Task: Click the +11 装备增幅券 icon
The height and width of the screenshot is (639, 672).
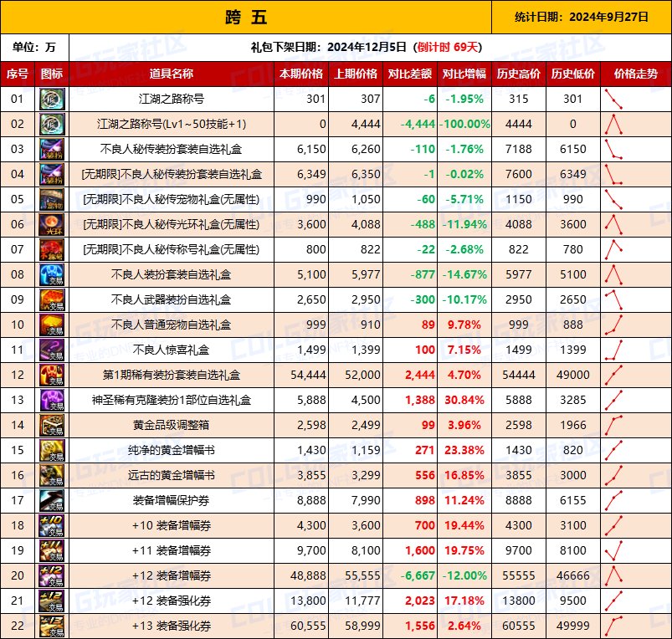Action: pyautogui.click(x=52, y=550)
